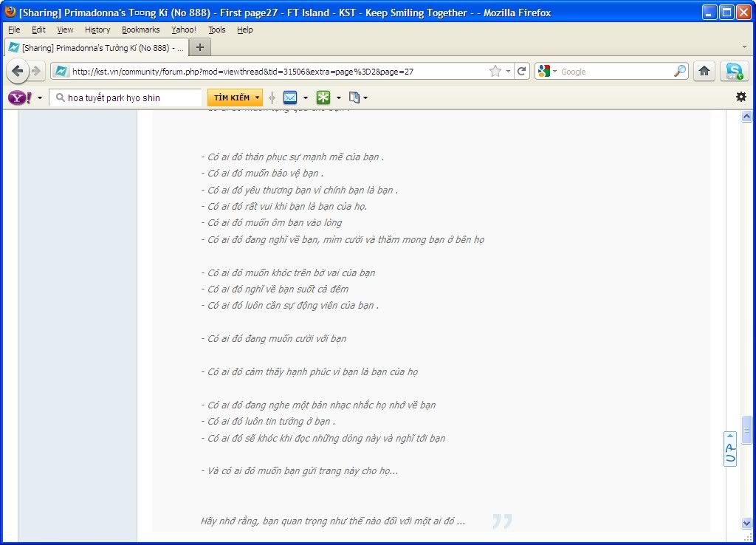Open the Yahoo! menu
756x545 pixels.
pyautogui.click(x=184, y=30)
